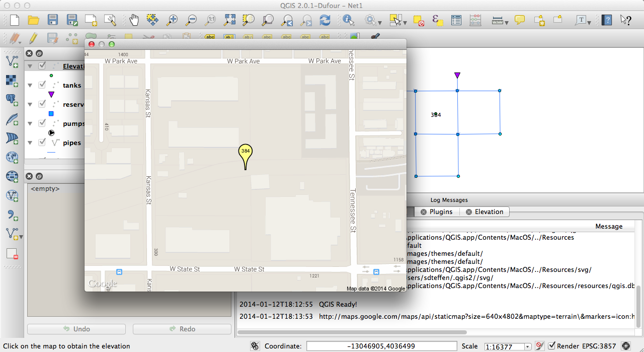Activate the Identify Features tool
This screenshot has height=352, width=644.
coord(348,20)
